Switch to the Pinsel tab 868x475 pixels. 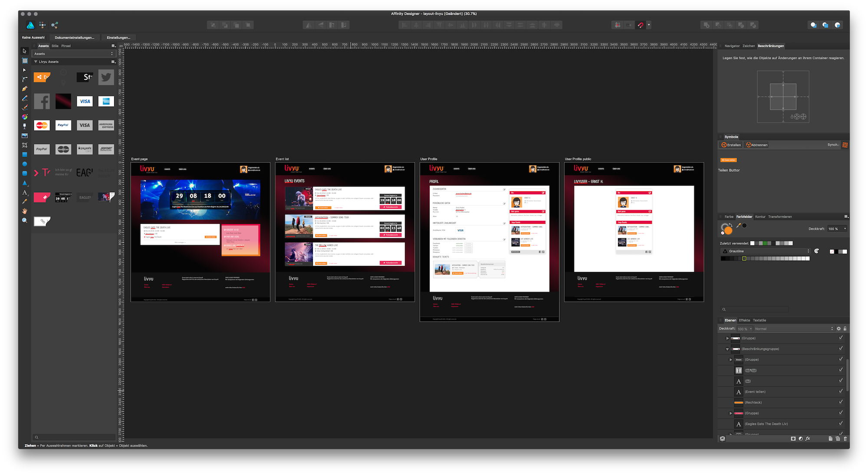pos(66,46)
